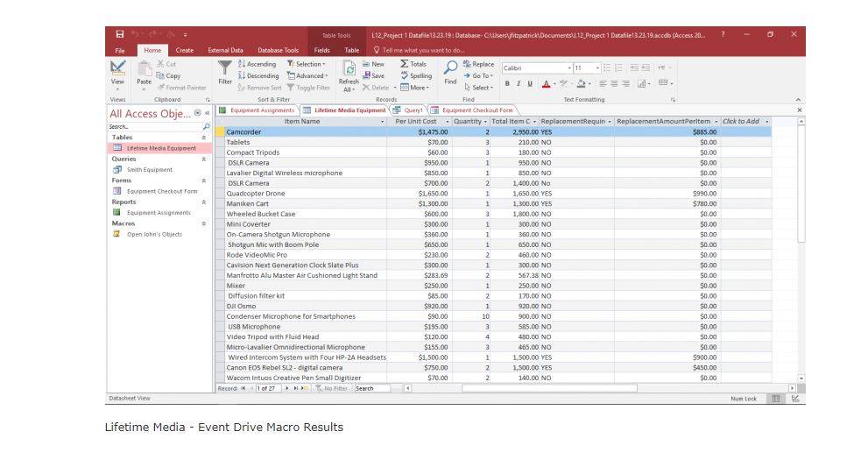Create a New record
This screenshot has width=868, height=474.
(x=373, y=64)
